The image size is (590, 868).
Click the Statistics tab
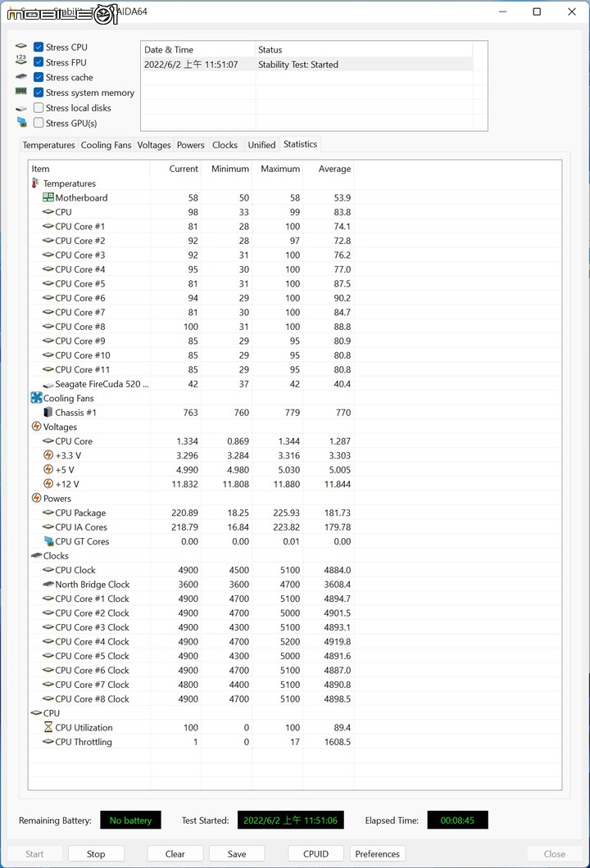point(300,144)
